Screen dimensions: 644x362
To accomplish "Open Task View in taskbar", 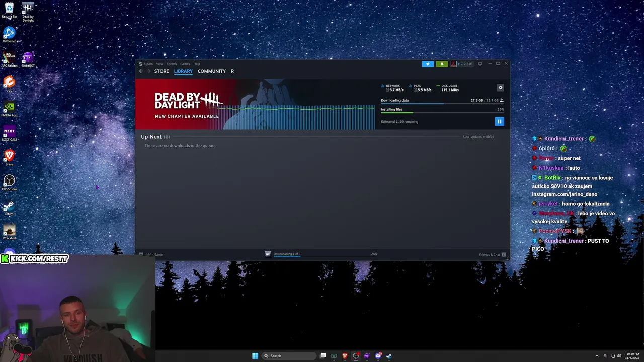I will 323,356.
